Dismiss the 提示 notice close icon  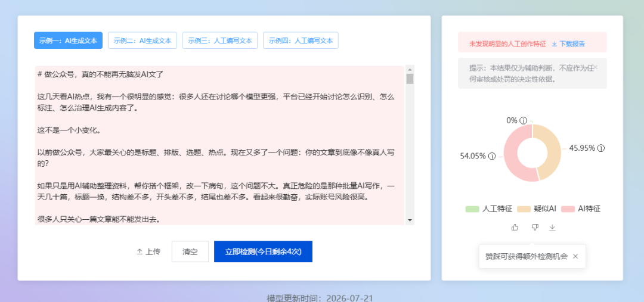(x=596, y=67)
